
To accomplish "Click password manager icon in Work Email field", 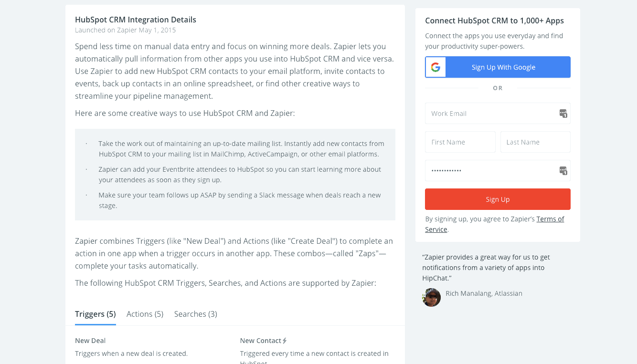I will tap(563, 114).
